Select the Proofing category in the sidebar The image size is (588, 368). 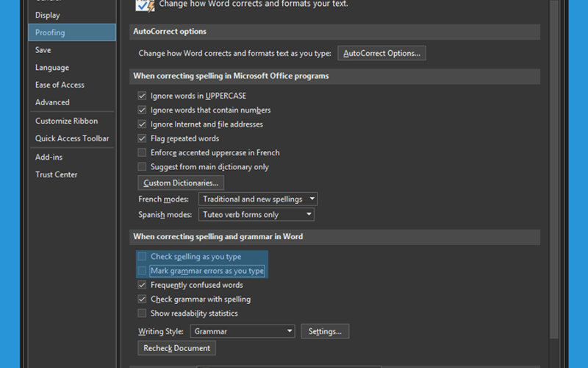click(x=71, y=32)
